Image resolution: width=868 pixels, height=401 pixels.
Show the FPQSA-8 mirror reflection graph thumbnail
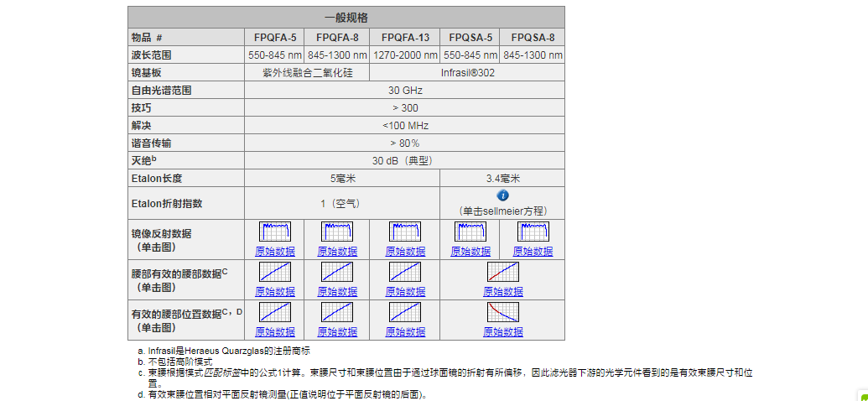coord(533,232)
